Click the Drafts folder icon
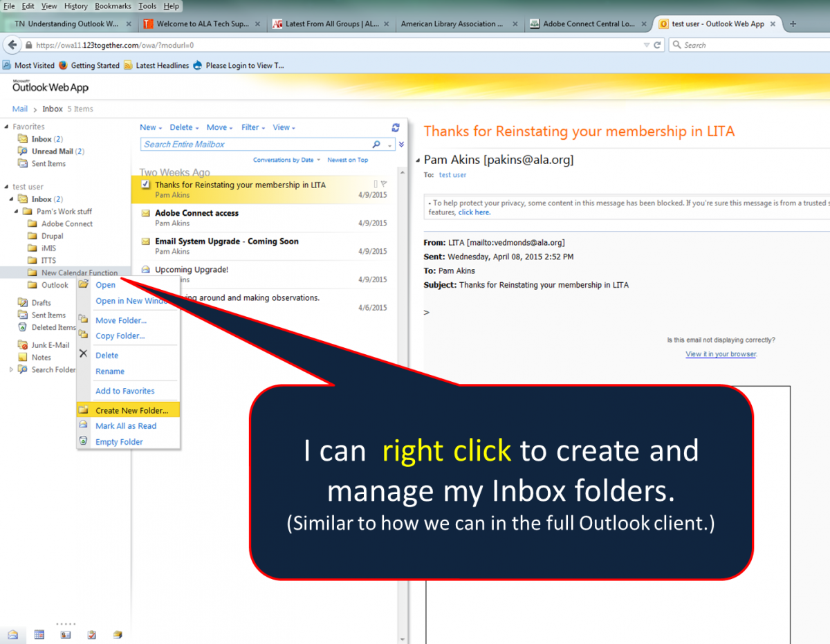830x644 pixels. point(23,302)
